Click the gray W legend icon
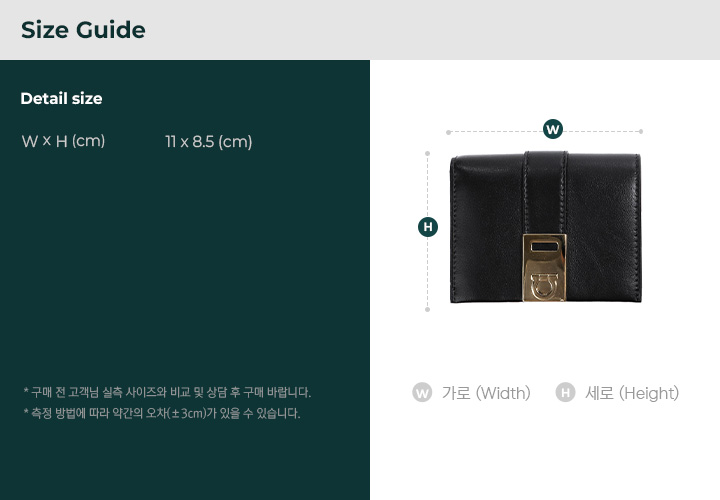Screen dimensions: 720x500 [x=422, y=393]
